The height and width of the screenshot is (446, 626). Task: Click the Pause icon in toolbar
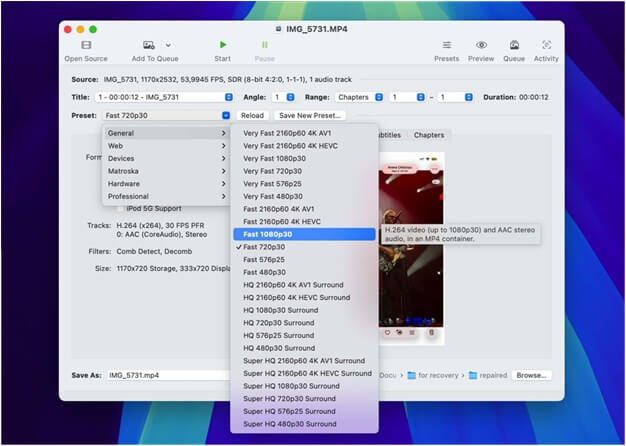click(x=265, y=45)
